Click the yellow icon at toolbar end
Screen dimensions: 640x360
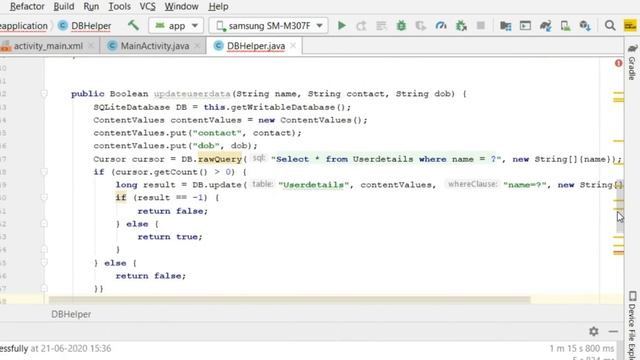[630, 26]
